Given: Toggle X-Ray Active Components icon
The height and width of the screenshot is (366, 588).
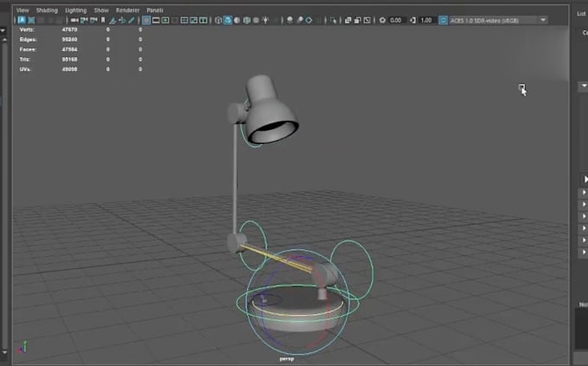Looking at the screenshot, I should coord(357,20).
